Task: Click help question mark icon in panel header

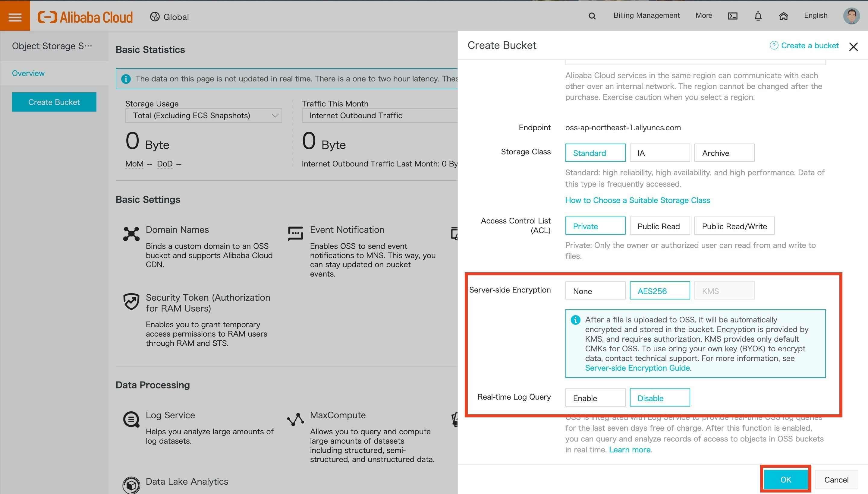Action: pos(774,46)
